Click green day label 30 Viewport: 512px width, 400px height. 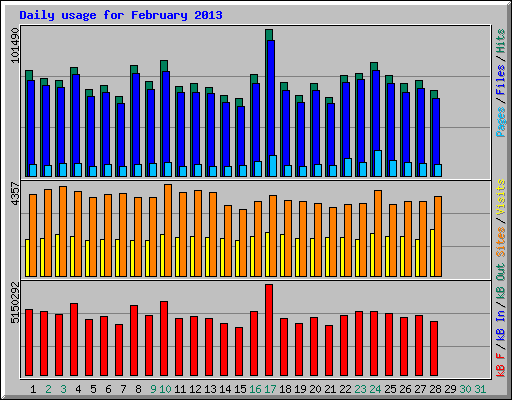pyautogui.click(x=465, y=389)
